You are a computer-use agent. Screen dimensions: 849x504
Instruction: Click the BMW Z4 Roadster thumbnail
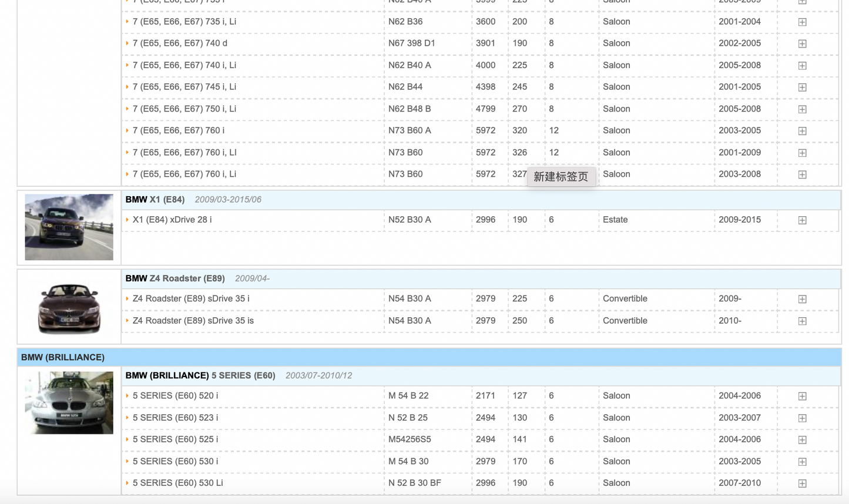point(69,308)
